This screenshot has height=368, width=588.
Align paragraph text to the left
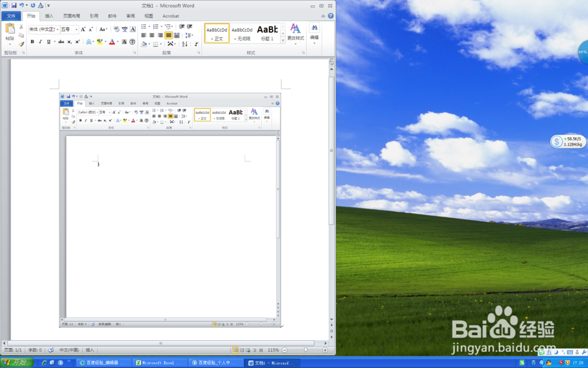point(143,35)
